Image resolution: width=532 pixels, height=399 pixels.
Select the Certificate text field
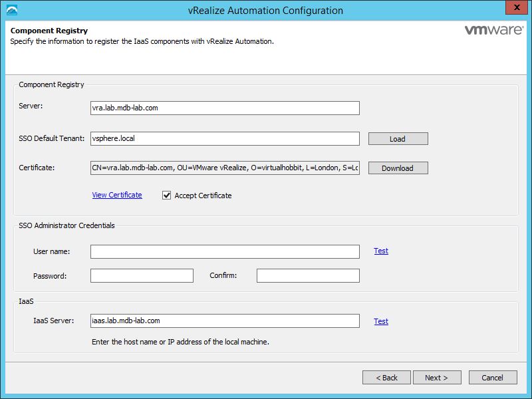tap(225, 168)
